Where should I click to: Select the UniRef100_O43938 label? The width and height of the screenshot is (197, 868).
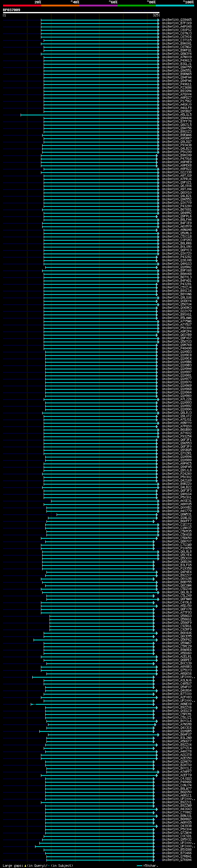tap(177, 826)
